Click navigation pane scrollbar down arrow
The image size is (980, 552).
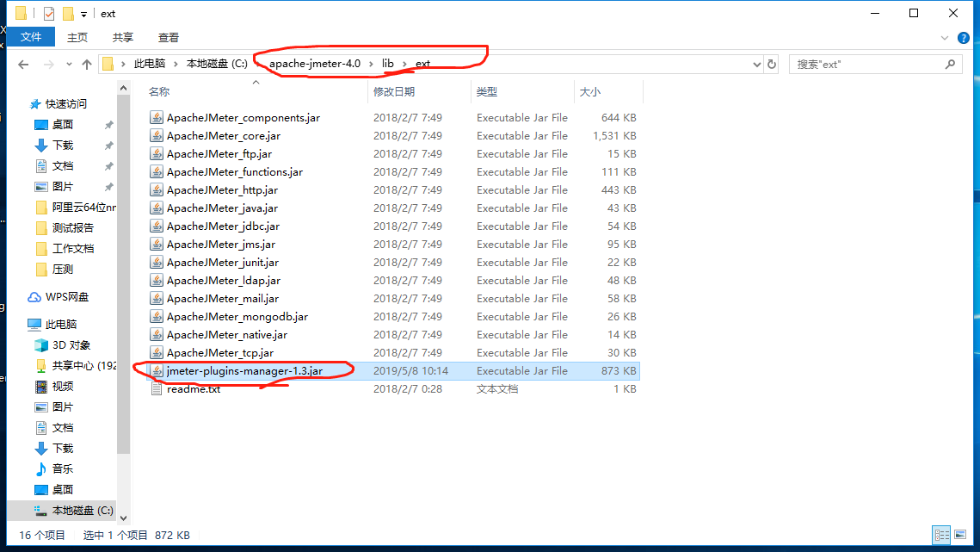tap(124, 518)
